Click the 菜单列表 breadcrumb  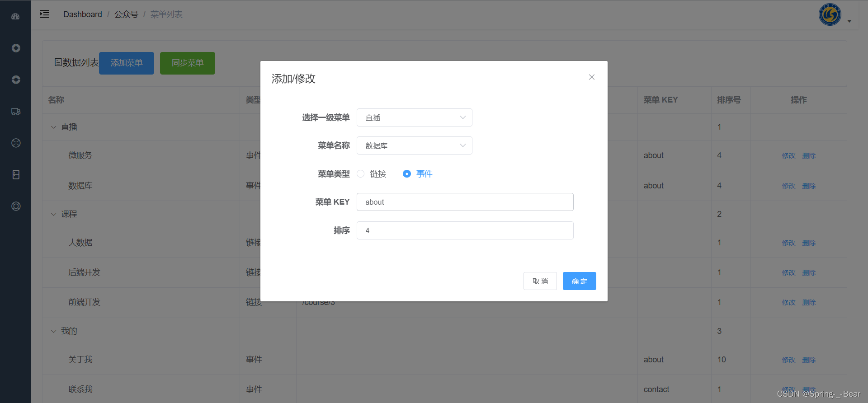coord(166,14)
